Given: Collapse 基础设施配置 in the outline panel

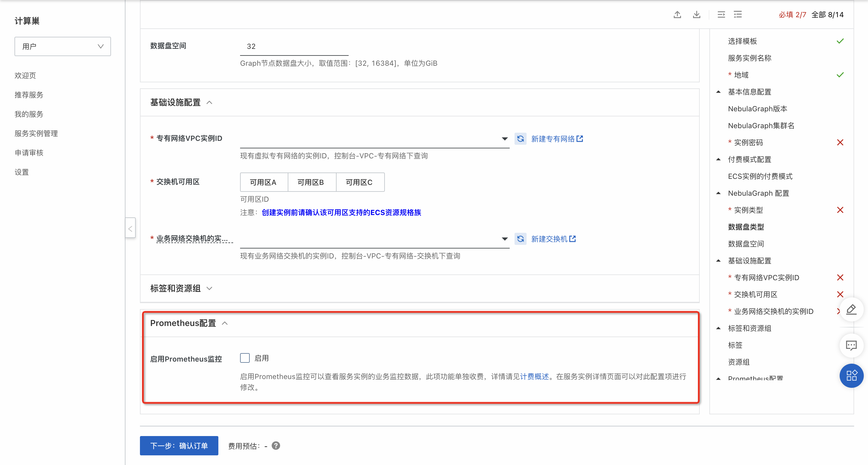Looking at the screenshot, I should point(718,260).
